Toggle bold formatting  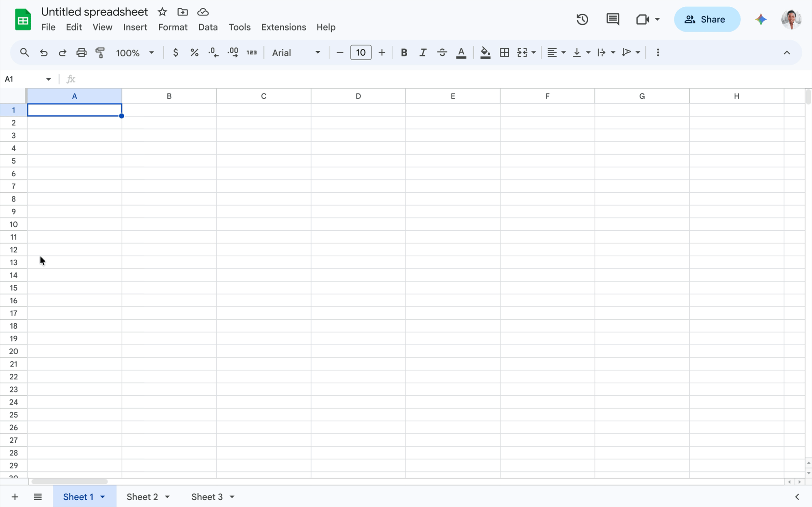click(404, 52)
